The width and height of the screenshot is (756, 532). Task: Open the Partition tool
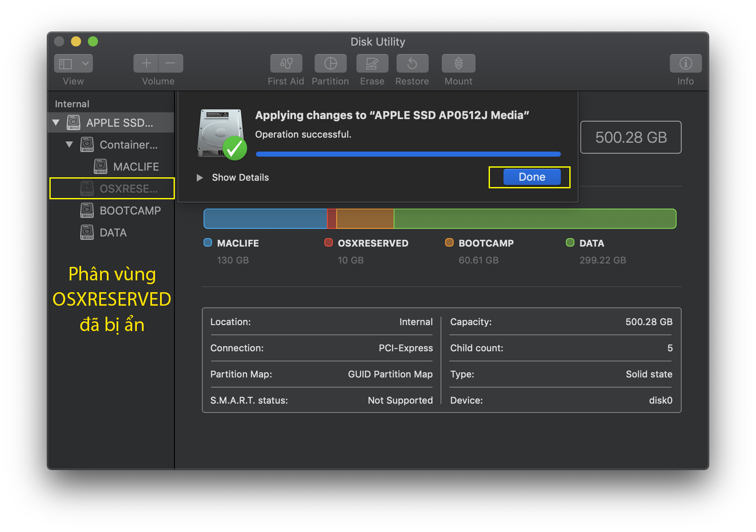click(330, 63)
